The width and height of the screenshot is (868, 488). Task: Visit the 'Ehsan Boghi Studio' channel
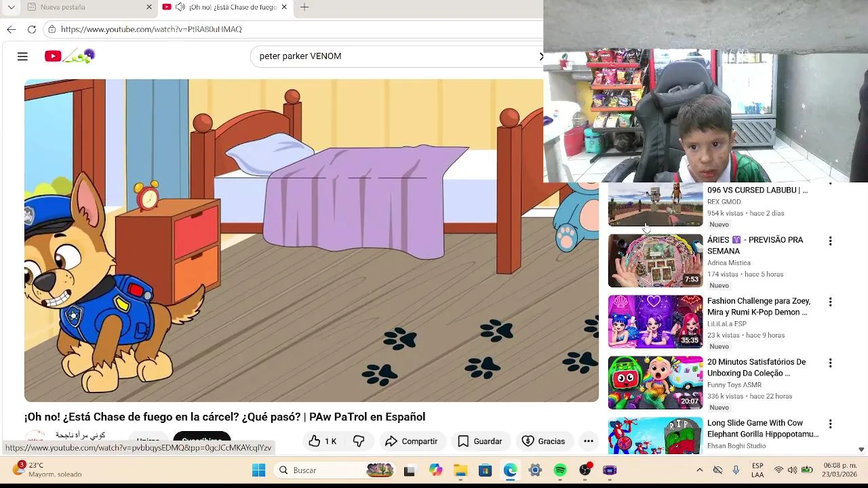point(736,446)
